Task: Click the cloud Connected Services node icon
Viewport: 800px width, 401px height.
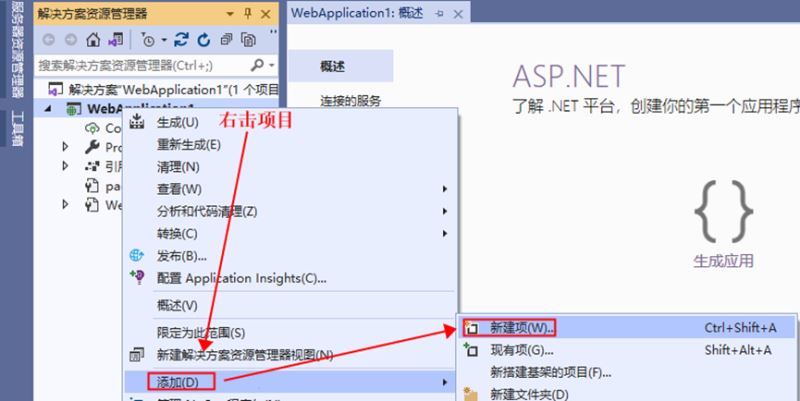Action: click(x=92, y=128)
